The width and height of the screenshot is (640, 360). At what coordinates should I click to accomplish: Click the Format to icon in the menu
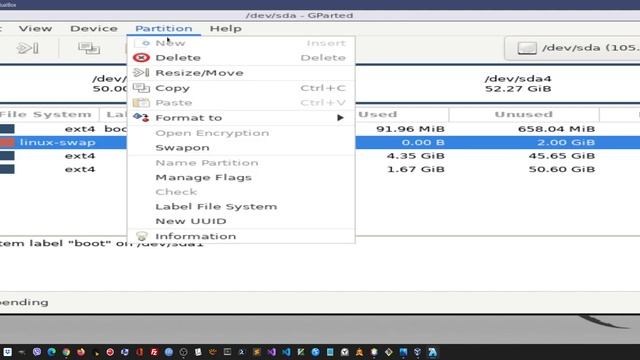(141, 118)
